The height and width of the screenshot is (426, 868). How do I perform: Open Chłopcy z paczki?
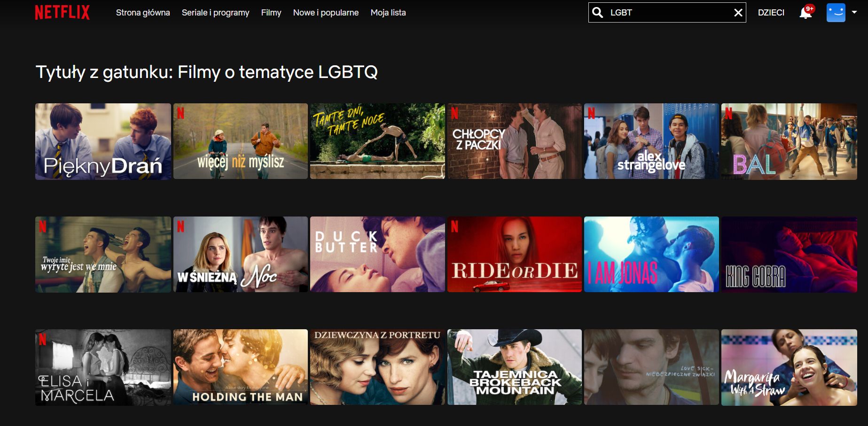coord(515,141)
